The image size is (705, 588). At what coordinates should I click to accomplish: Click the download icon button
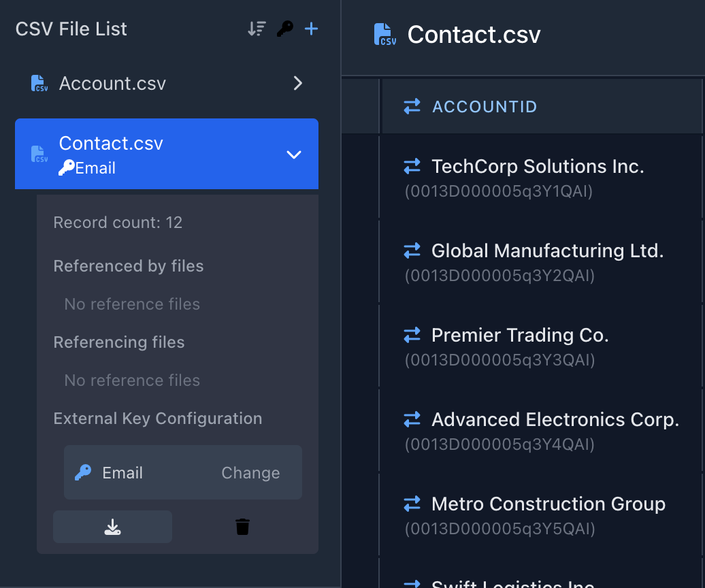pyautogui.click(x=112, y=527)
